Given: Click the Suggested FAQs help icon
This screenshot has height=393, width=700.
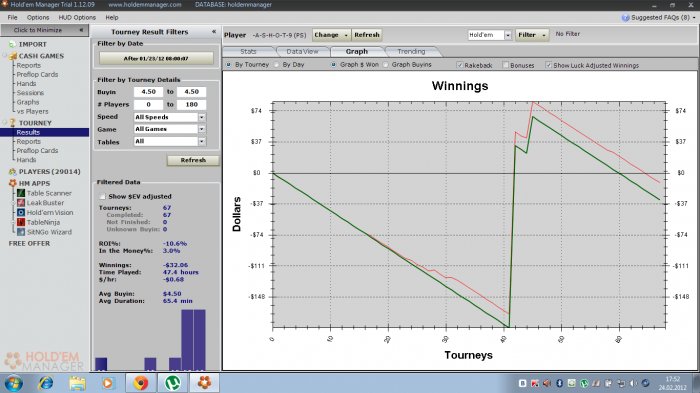Looking at the screenshot, I should (625, 17).
